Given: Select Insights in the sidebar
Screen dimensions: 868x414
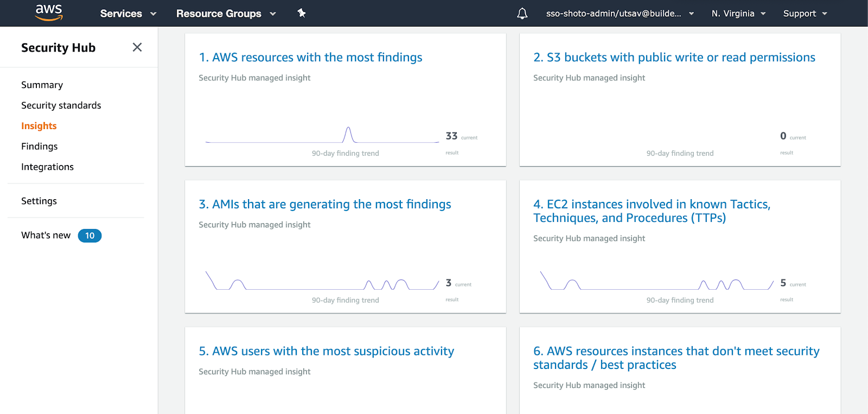Looking at the screenshot, I should point(39,126).
